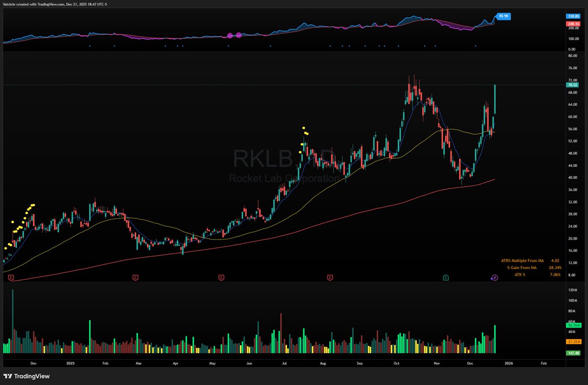
Task: Click the '100.00' RS pane axis label
Action: (573, 39)
